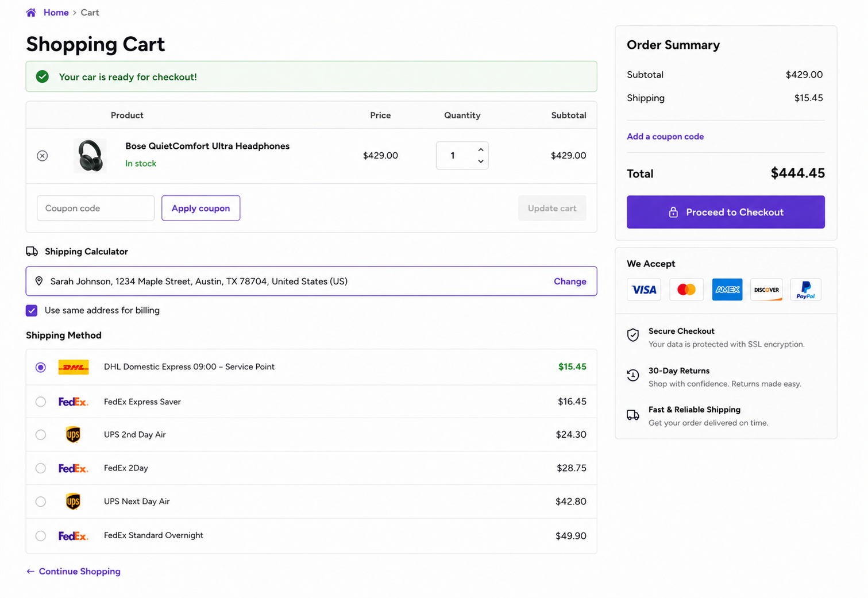Click Add a coupon code link
The height and width of the screenshot is (598, 868).
pos(665,136)
